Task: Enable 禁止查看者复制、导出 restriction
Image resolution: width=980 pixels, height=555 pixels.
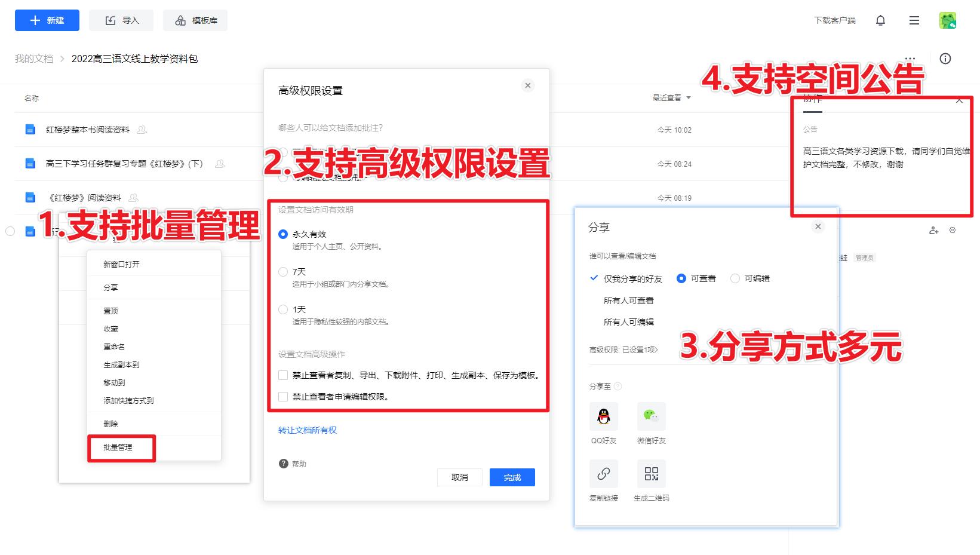Action: 283,375
